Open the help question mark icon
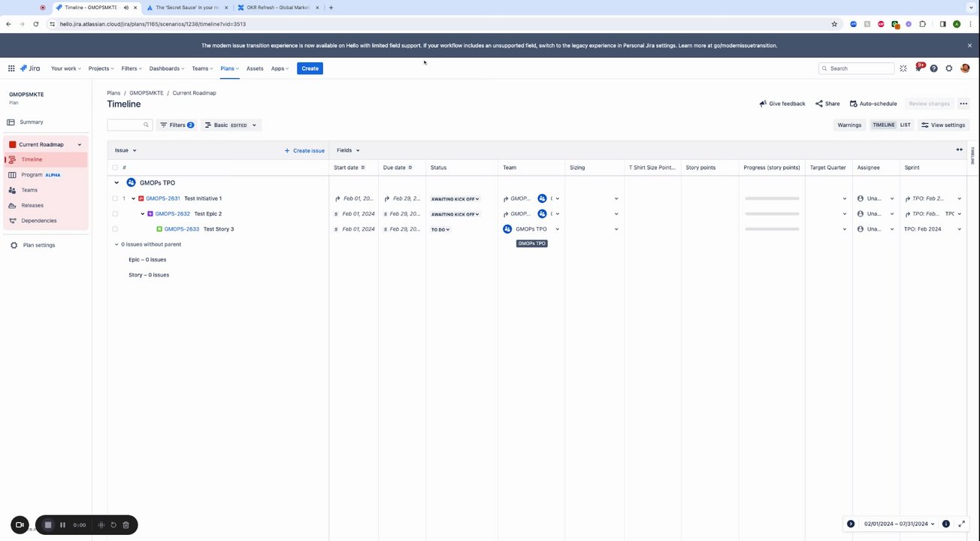This screenshot has width=980, height=541. coord(933,68)
